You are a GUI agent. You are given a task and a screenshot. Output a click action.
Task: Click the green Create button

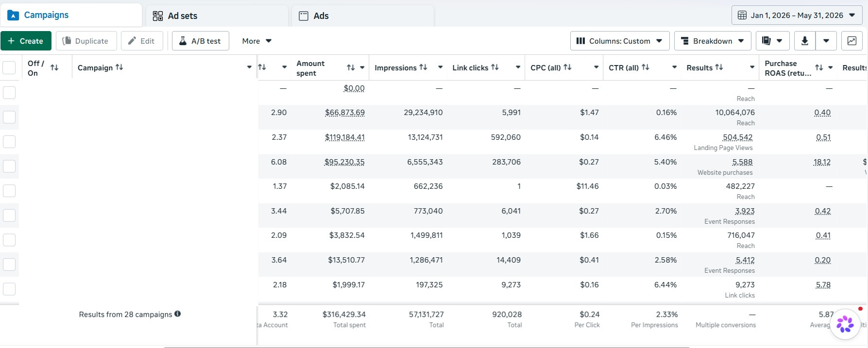[x=26, y=41]
